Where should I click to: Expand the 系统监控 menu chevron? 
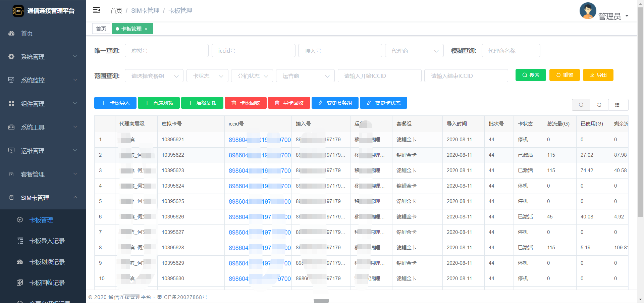(x=75, y=80)
